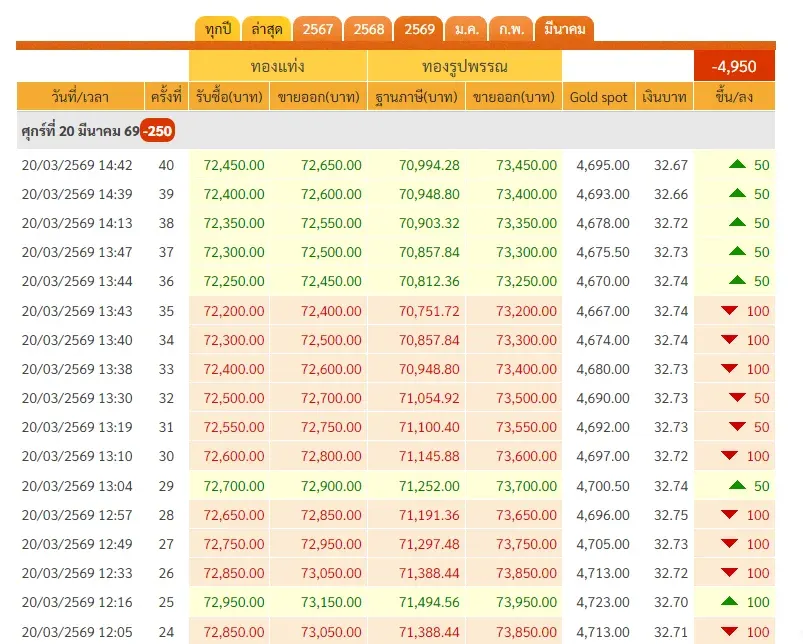Switch to the ม.ค. month tab
Screen dimensions: 803x644
466,29
